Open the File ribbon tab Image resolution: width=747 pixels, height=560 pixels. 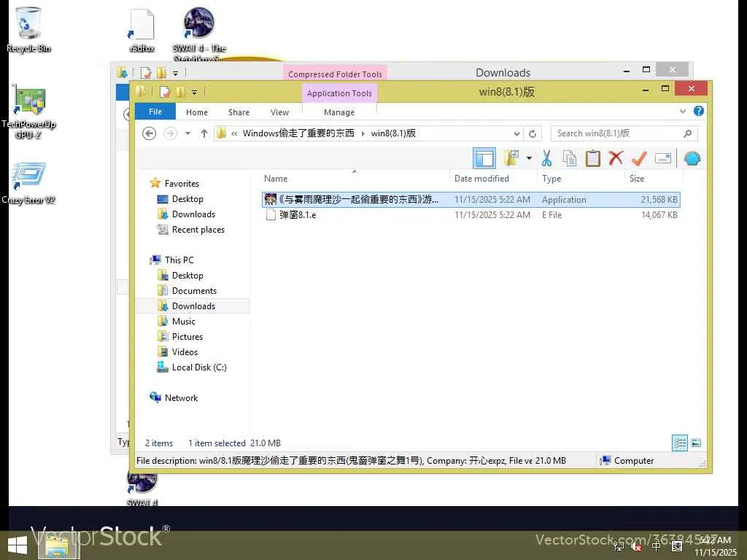pos(155,112)
